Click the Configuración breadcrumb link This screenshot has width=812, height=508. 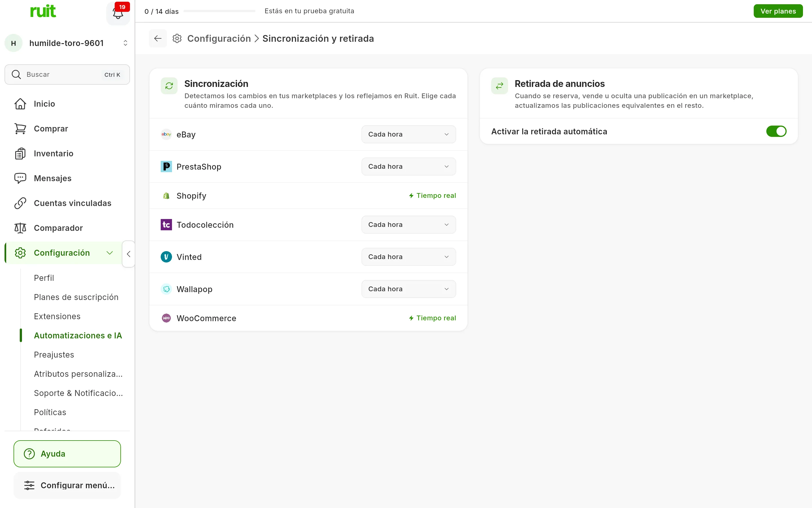[219, 39]
